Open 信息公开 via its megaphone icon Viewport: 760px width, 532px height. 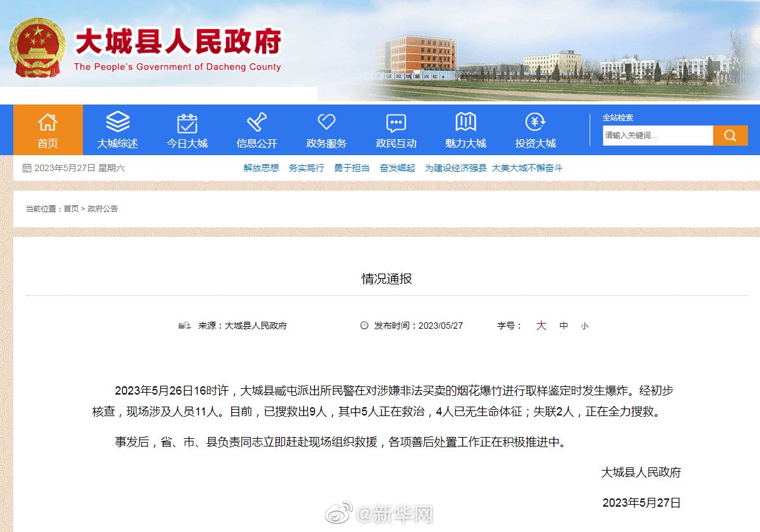pos(256,122)
